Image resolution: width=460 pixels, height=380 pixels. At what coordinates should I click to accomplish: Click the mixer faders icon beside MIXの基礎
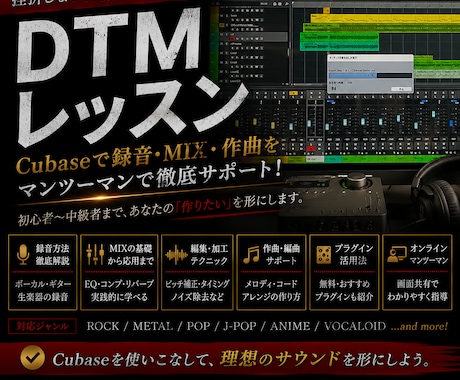pos(95,254)
